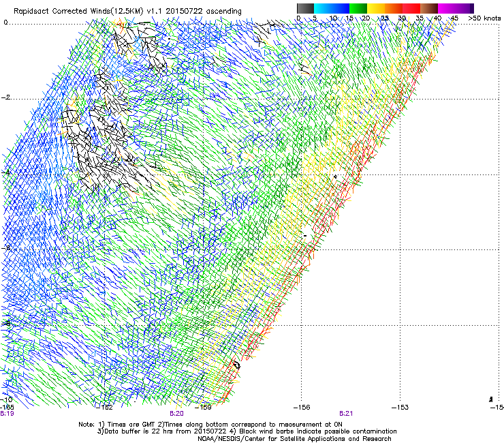Select the blue 10-15 knots legend color
Screen dimensions: 504x443
[341, 8]
